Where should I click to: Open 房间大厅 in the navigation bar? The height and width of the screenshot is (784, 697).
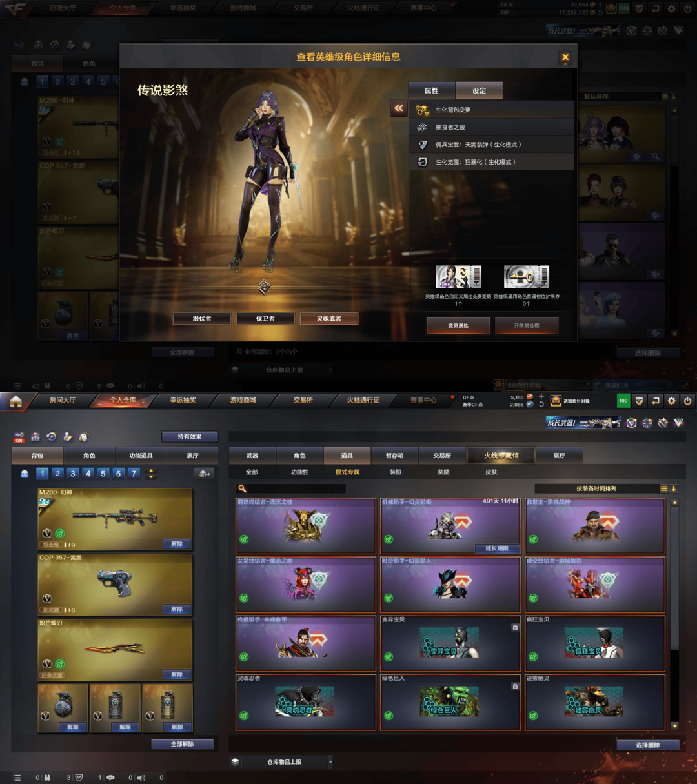click(x=62, y=400)
